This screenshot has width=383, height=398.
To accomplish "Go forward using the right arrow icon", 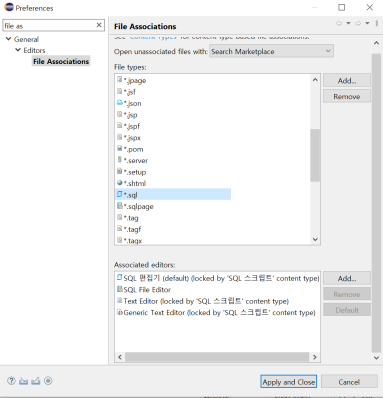I will pos(358,23).
